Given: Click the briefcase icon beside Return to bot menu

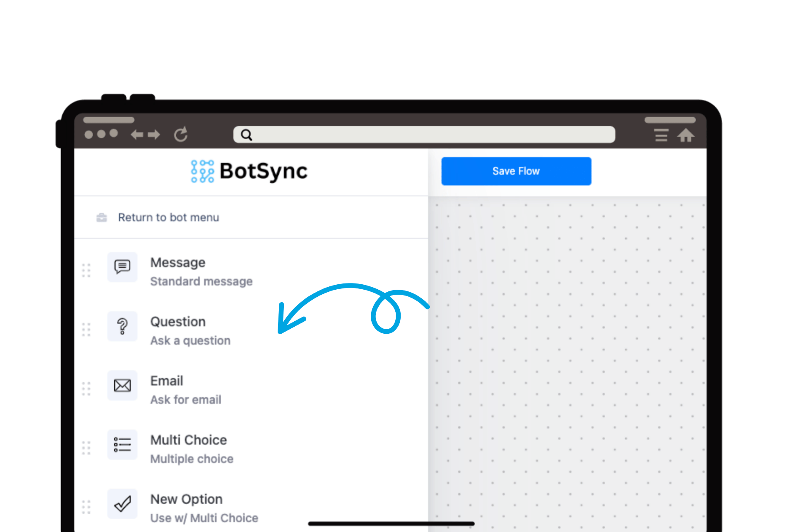Looking at the screenshot, I should pos(101,217).
